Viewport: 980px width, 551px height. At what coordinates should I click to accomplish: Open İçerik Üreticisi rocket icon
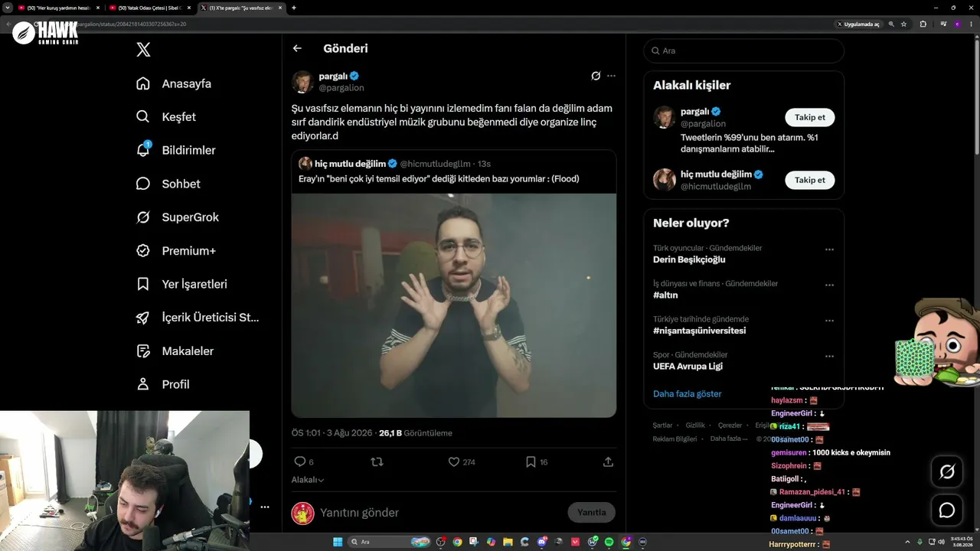click(143, 318)
